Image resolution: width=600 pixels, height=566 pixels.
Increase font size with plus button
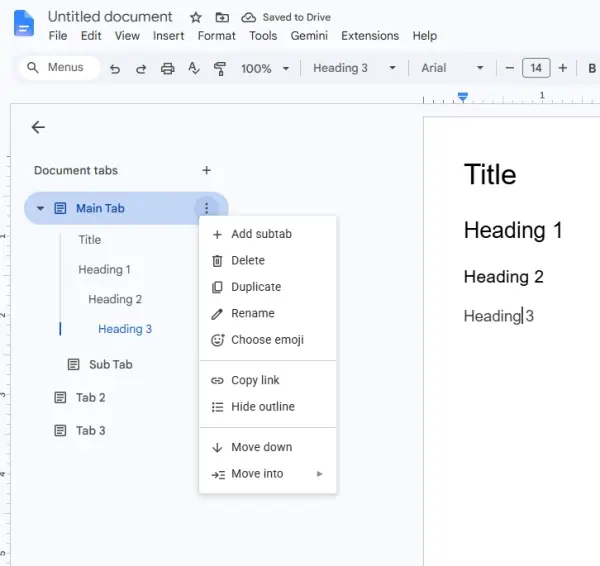562,68
